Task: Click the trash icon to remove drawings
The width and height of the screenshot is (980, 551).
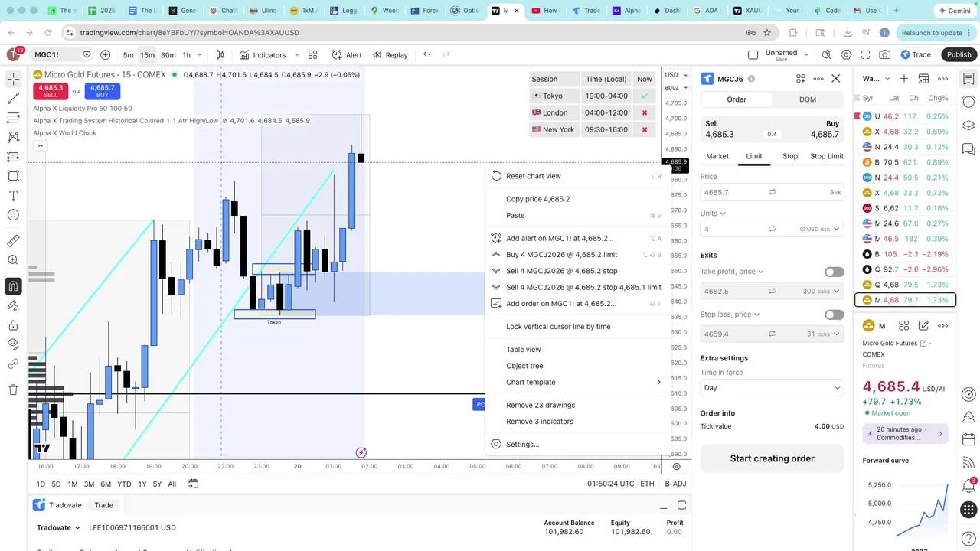Action: (13, 390)
